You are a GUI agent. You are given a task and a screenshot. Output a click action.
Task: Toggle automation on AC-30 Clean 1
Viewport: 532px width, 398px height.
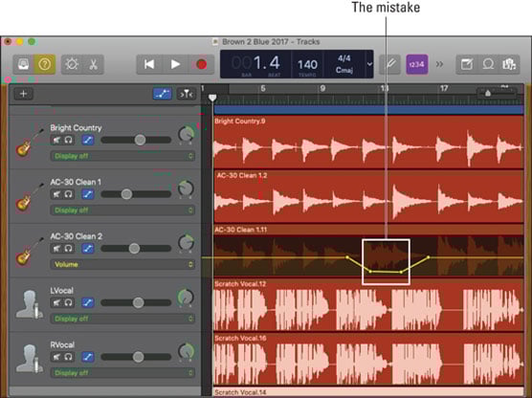pos(88,194)
